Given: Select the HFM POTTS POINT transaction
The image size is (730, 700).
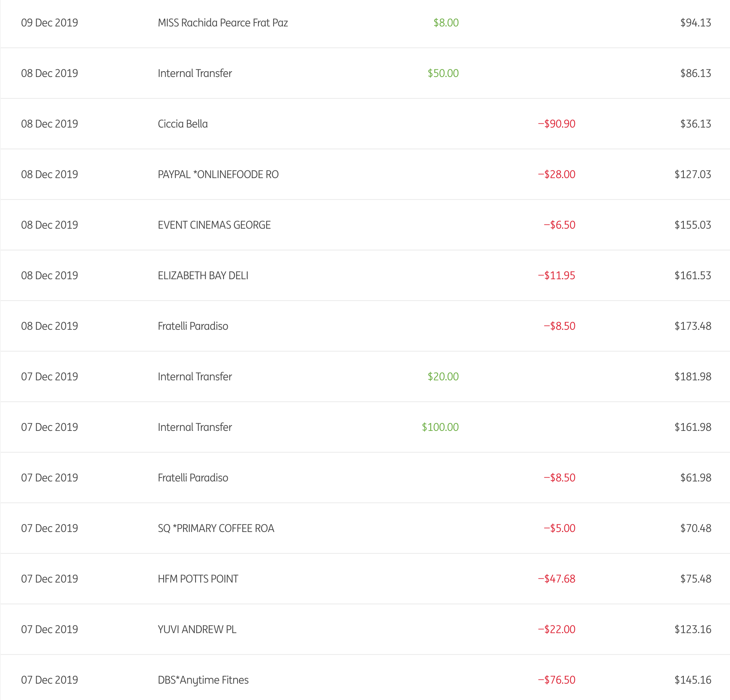Looking at the screenshot, I should tap(198, 579).
